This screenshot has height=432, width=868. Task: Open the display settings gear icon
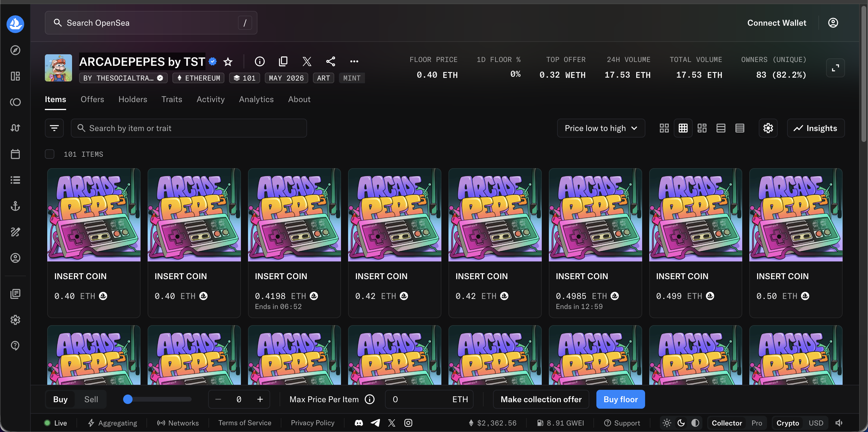point(768,128)
